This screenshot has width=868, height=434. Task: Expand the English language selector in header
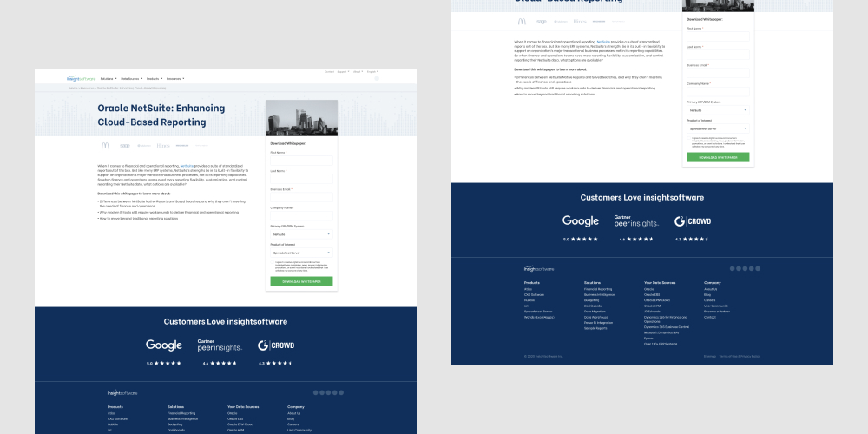[x=372, y=72]
